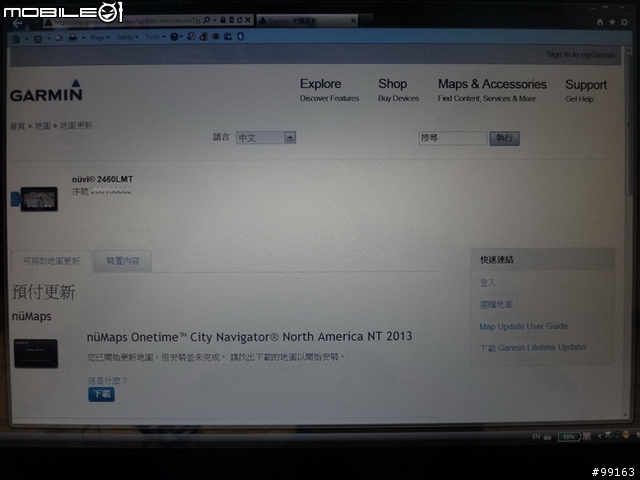
Task: Click the printer icon in command bar
Action: coord(73,38)
